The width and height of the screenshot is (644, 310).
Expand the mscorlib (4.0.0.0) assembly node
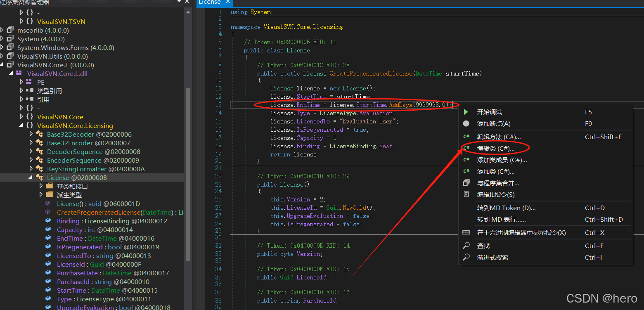coord(2,30)
